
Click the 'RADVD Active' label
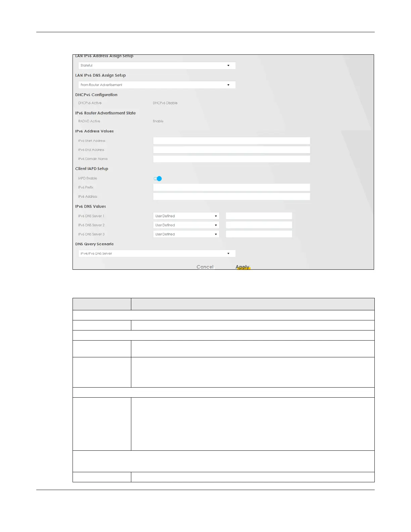tap(89, 121)
